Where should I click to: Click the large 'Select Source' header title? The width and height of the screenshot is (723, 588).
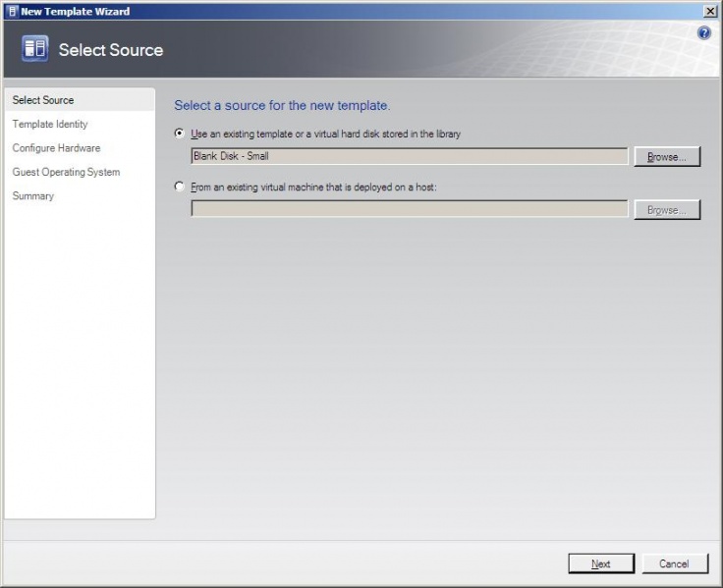(x=111, y=50)
